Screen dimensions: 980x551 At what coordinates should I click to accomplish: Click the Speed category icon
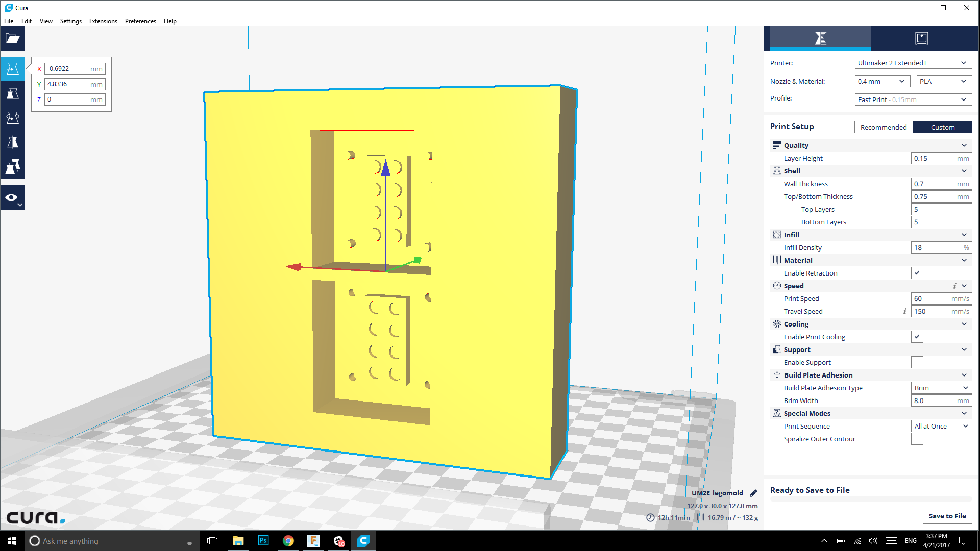[777, 286]
